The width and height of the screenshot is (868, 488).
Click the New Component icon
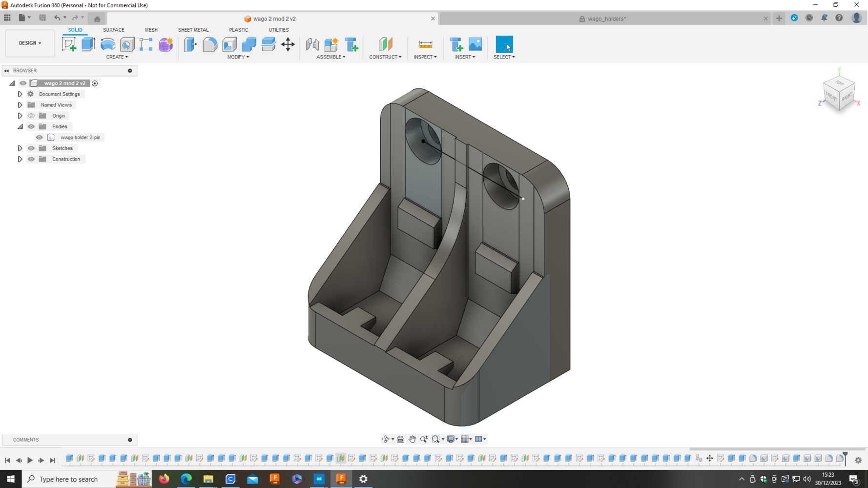pyautogui.click(x=331, y=44)
